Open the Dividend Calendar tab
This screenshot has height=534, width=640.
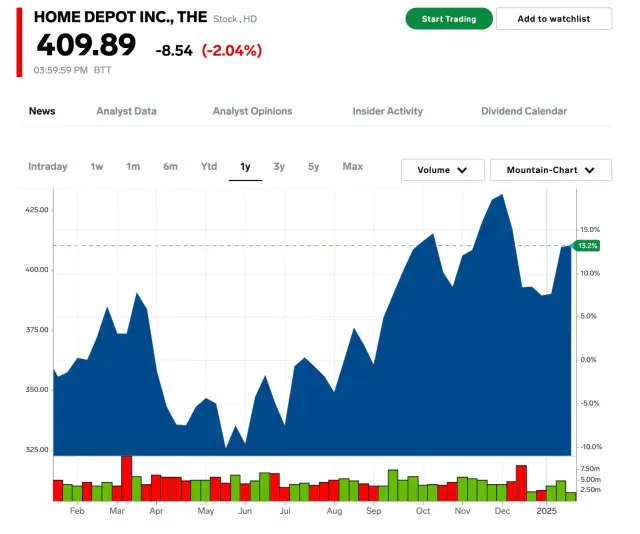524,111
